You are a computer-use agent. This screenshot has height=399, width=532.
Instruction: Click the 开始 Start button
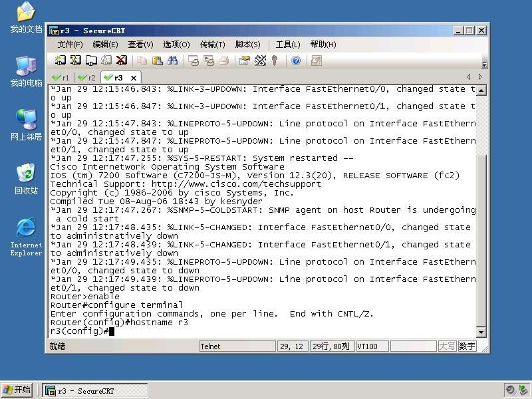pyautogui.click(x=17, y=390)
